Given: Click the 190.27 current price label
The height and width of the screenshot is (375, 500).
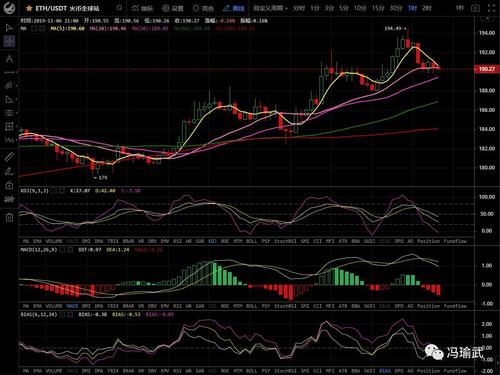Looking at the screenshot, I should click(486, 69).
